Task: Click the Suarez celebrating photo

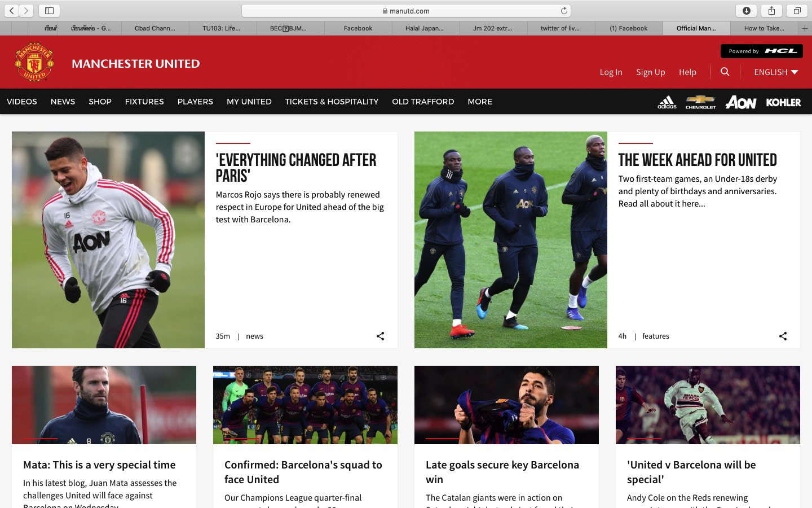Action: point(506,405)
